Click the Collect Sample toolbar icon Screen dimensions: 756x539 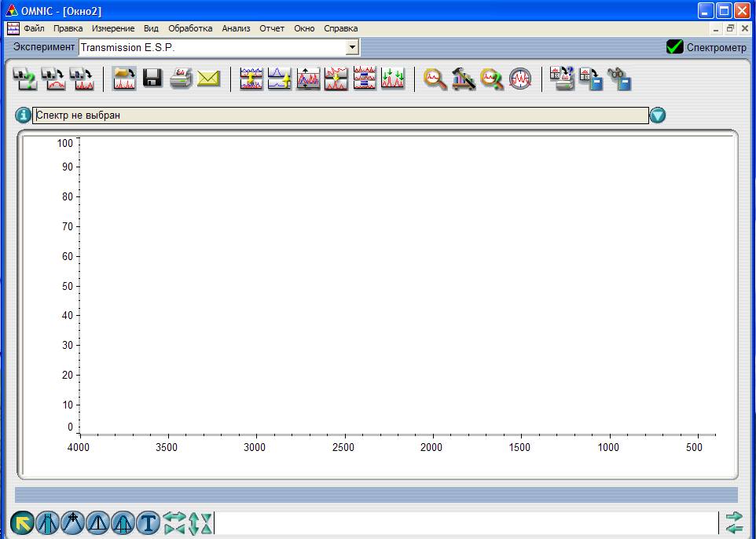[x=82, y=79]
